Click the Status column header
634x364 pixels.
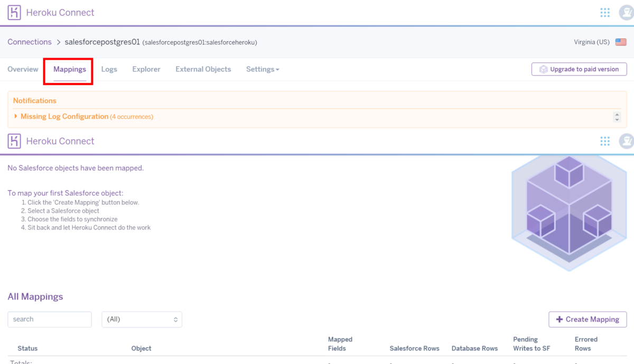(27, 349)
